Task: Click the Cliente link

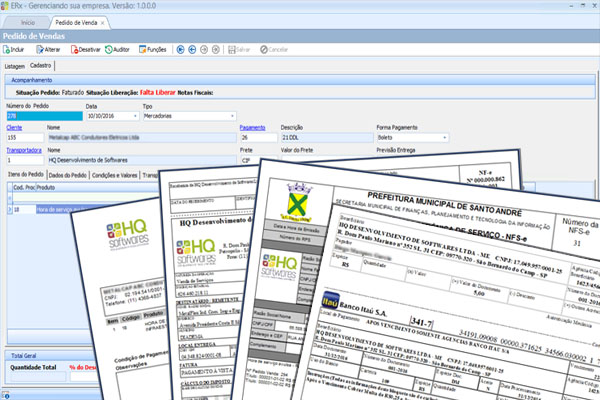Action: (x=14, y=127)
